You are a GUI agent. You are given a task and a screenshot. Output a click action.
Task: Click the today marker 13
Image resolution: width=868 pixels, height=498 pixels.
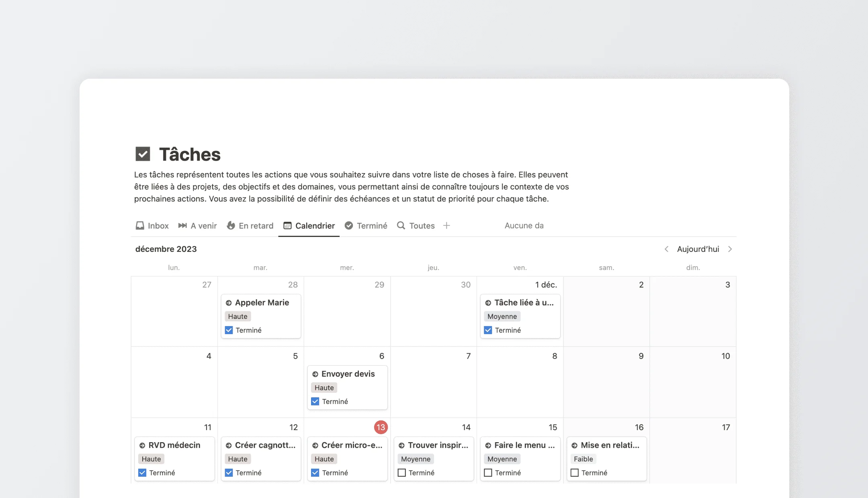tap(381, 427)
